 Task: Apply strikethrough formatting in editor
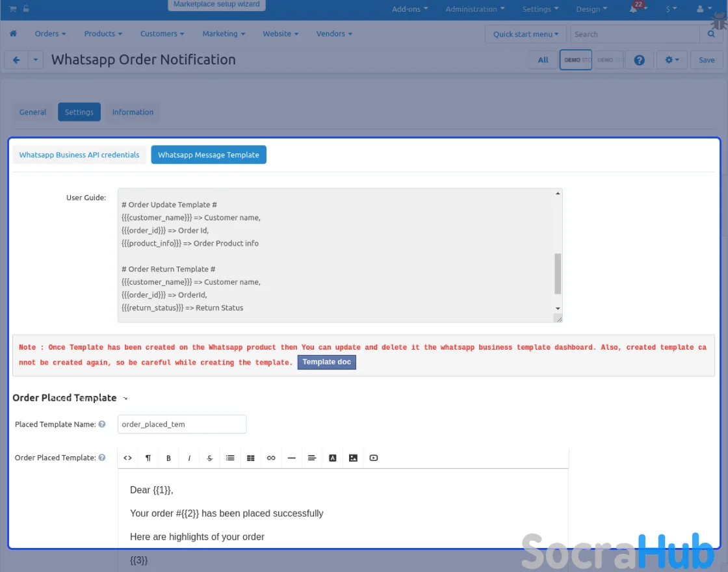pyautogui.click(x=209, y=458)
